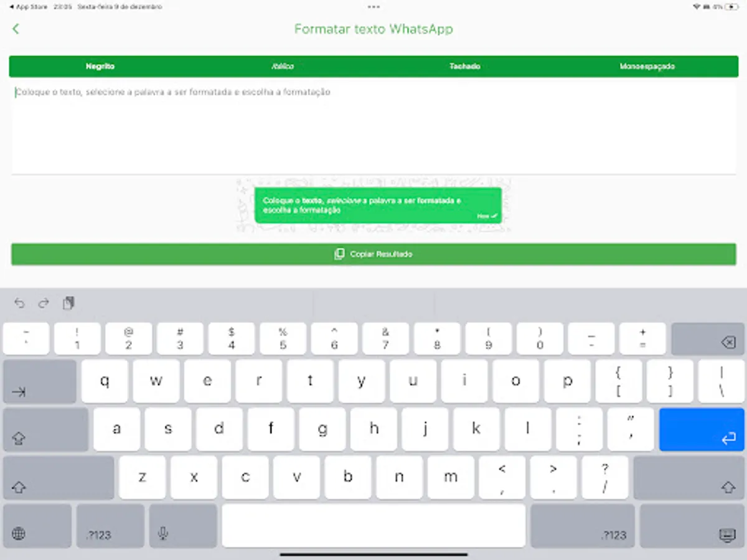The width and height of the screenshot is (747, 560).
Task: Tap the semicolon colon key
Action: [579, 429]
